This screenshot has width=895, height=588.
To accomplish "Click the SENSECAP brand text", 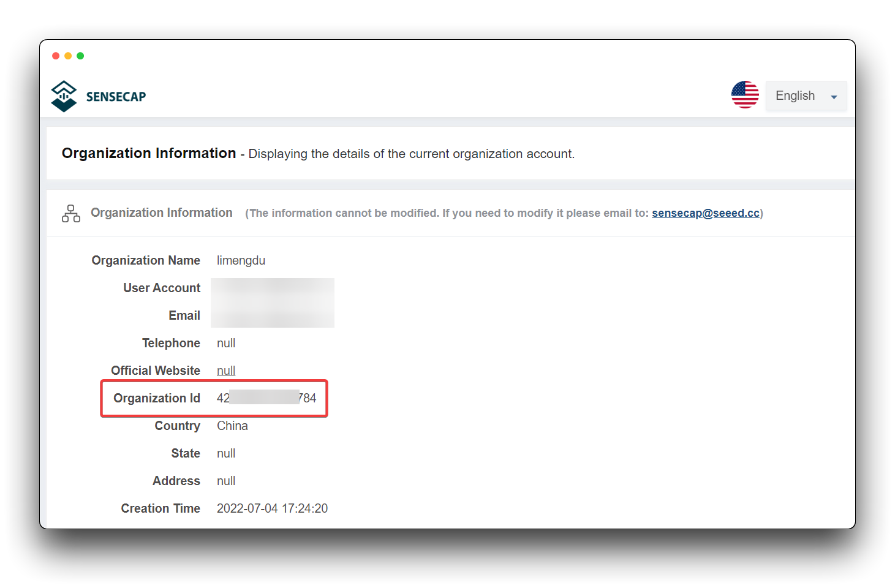I will [116, 97].
